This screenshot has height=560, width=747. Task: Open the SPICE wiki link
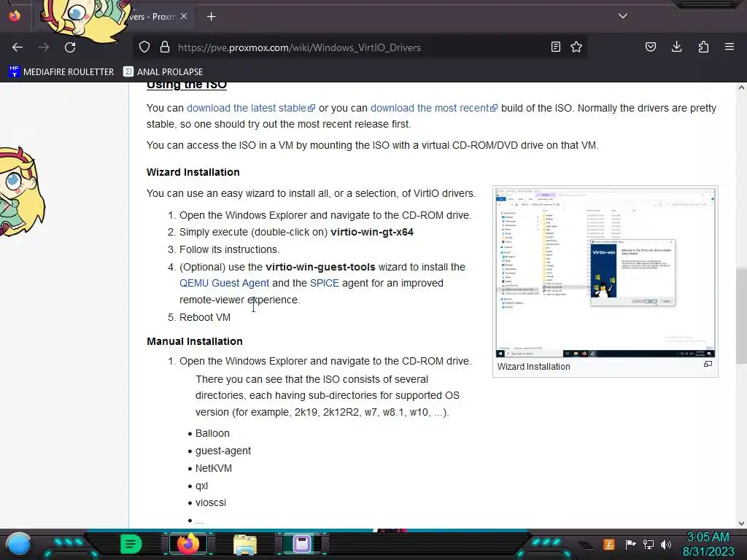[x=325, y=284]
